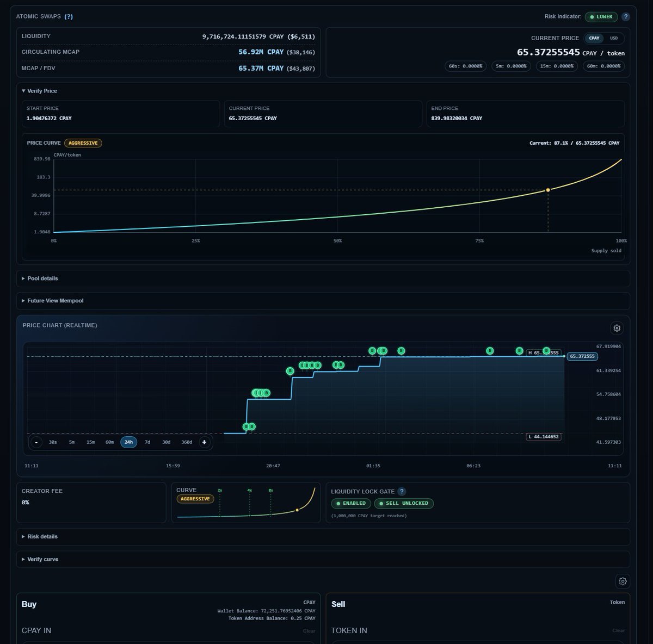653x644 pixels.
Task: Click the 60s: 0.0000% change pill
Action: click(x=465, y=66)
